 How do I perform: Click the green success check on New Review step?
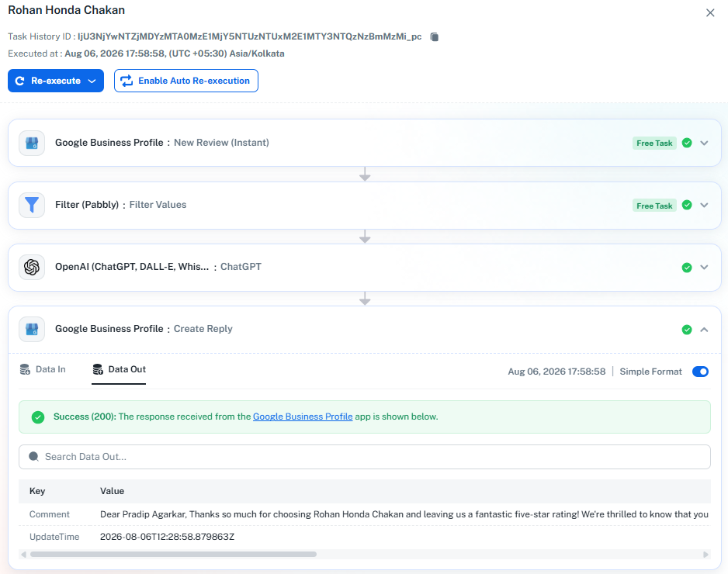click(687, 143)
